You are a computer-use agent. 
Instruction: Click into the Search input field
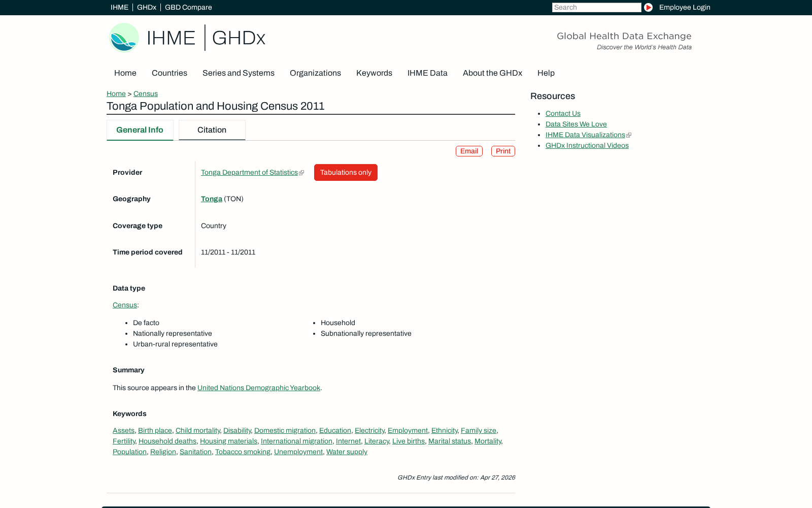tap(596, 7)
